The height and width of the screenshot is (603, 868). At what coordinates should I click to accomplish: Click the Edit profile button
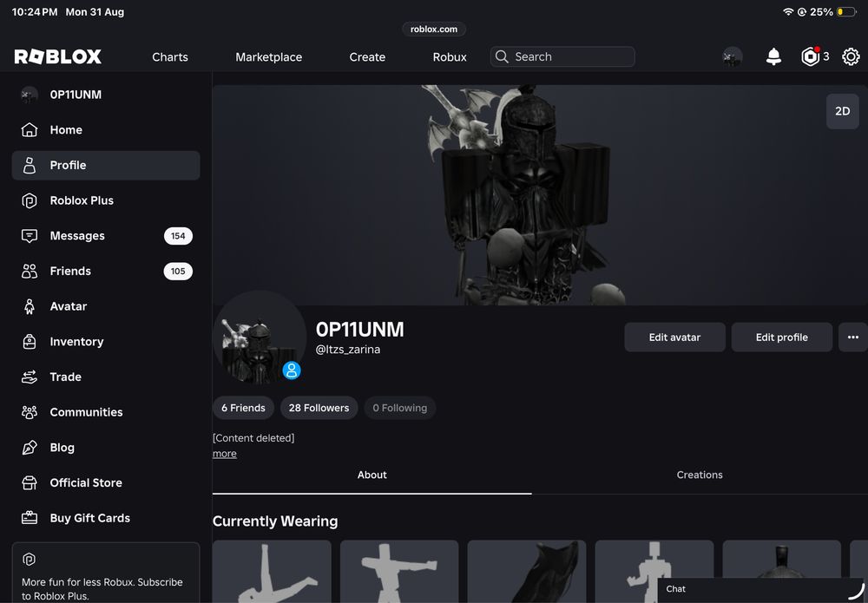[782, 337]
